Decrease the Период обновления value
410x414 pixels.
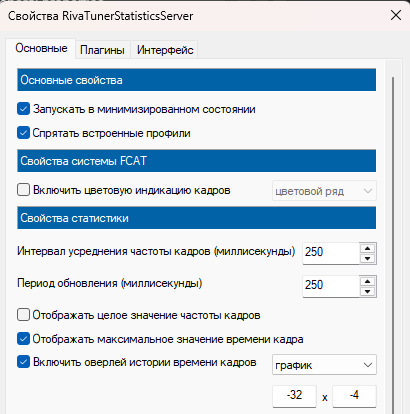tap(368, 292)
